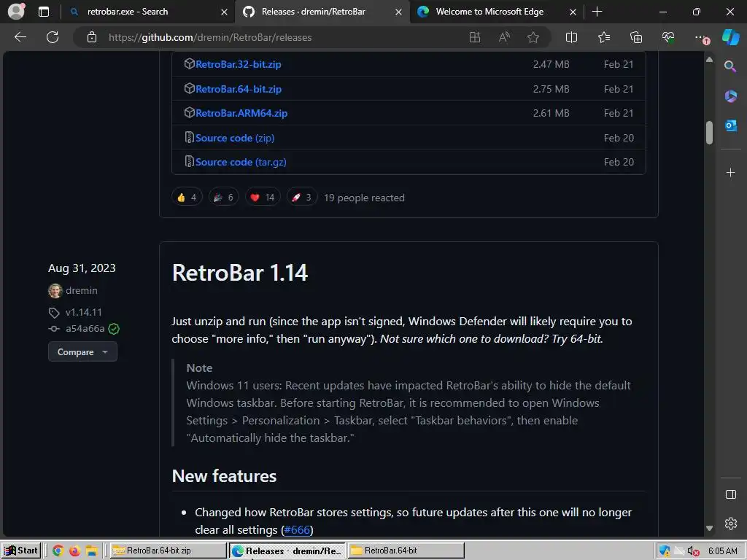Open sidebar settings gear
The image size is (747, 560).
point(730,524)
